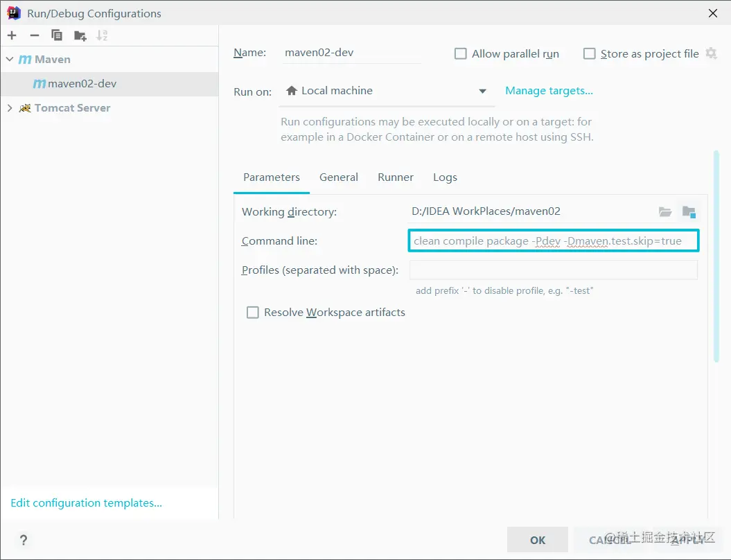Click the Working directory path field
731x560 pixels.
531,211
